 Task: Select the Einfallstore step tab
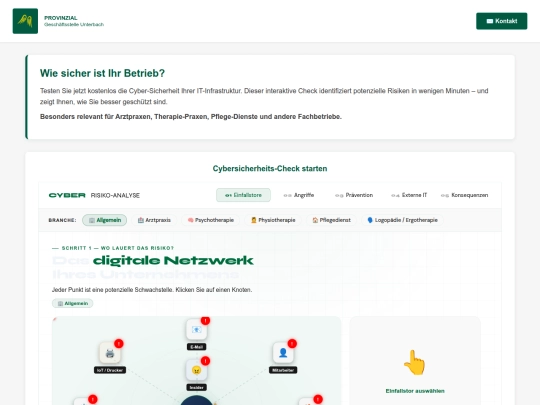[243, 195]
